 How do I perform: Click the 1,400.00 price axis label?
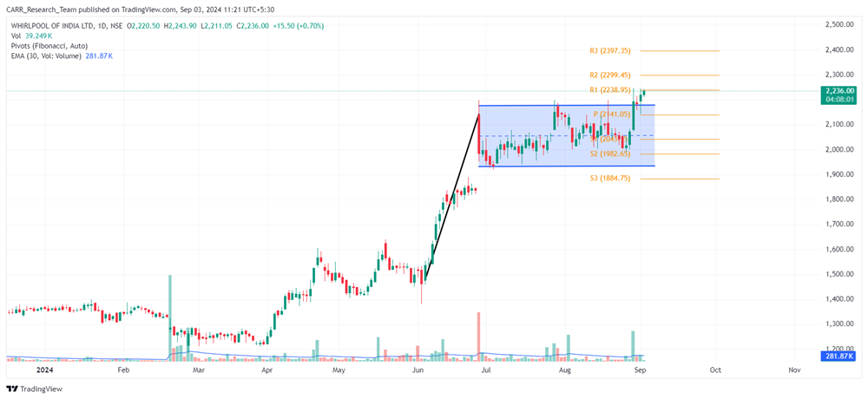click(841, 299)
